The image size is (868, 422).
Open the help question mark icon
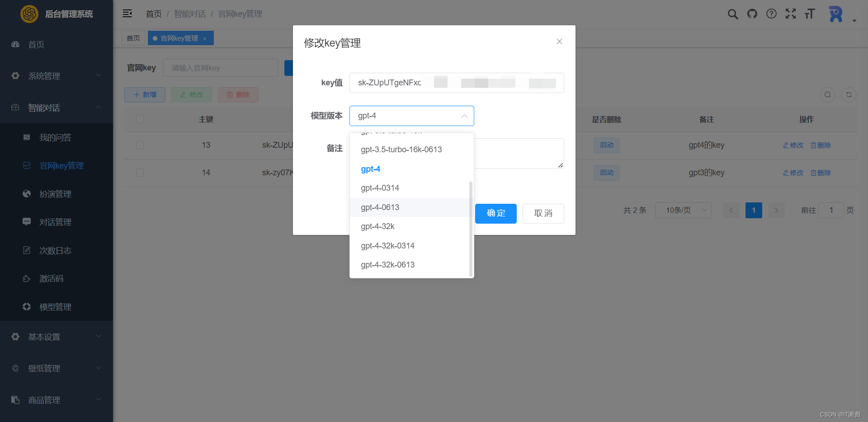(772, 14)
